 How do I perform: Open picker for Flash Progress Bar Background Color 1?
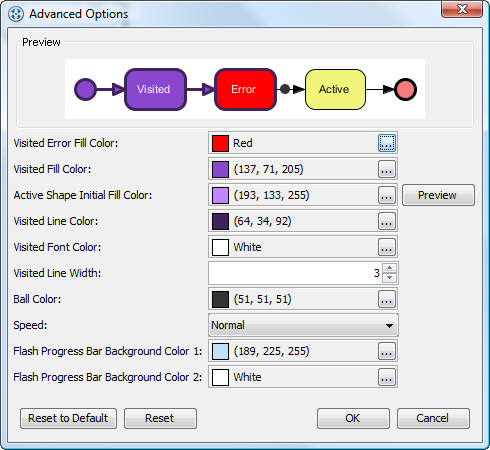coord(387,351)
